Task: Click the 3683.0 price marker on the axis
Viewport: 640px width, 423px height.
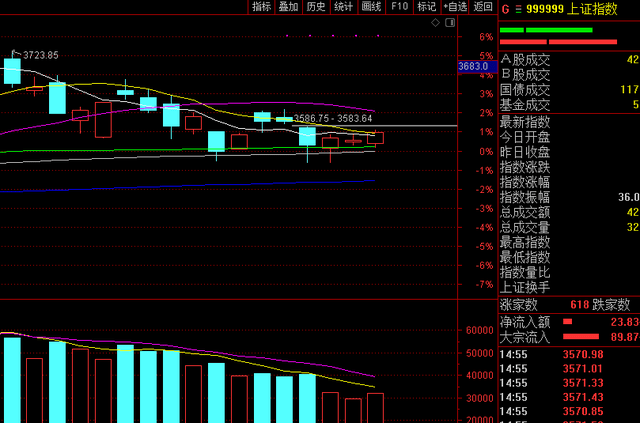Action: coord(473,67)
